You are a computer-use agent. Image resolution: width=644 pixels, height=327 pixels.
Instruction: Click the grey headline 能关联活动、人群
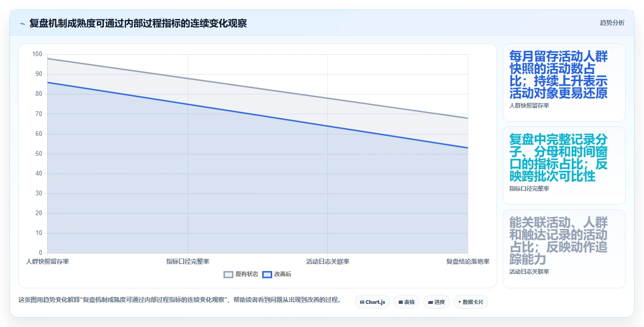(558, 241)
